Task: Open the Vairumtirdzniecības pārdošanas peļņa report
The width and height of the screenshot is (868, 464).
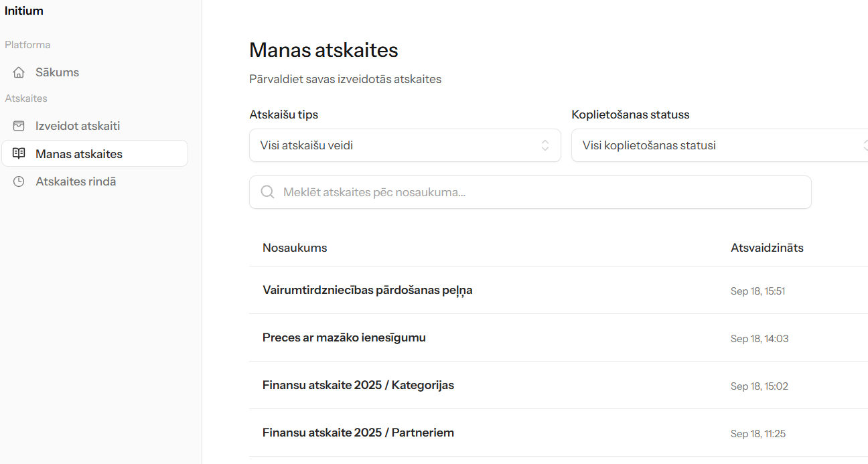Action: (367, 291)
